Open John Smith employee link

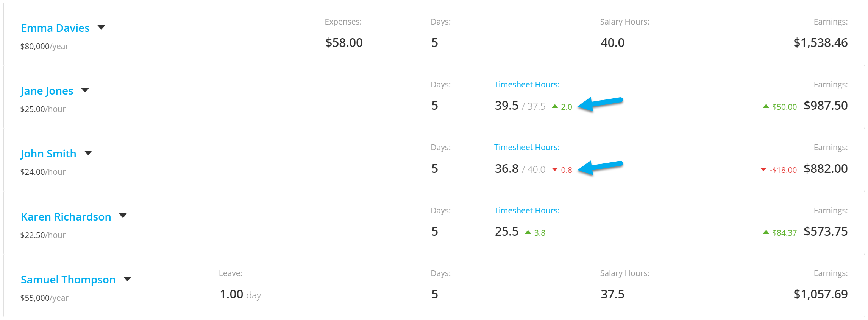[48, 154]
